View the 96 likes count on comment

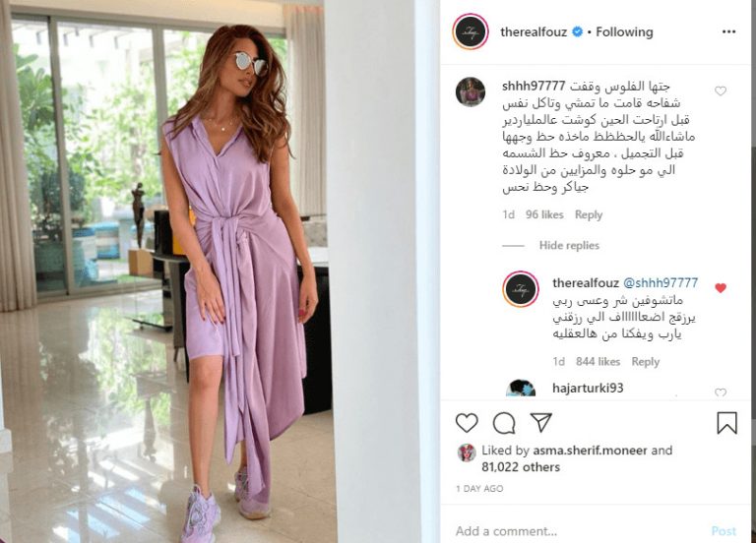coord(544,214)
